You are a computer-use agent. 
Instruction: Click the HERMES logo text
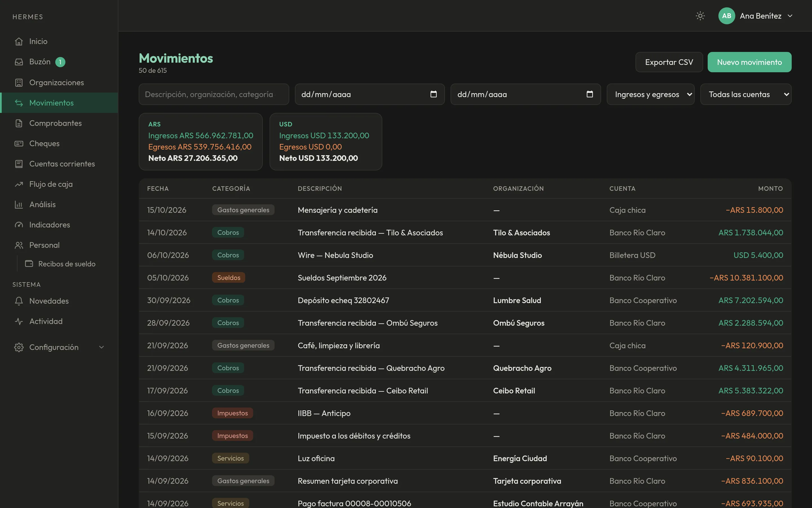pos(28,17)
